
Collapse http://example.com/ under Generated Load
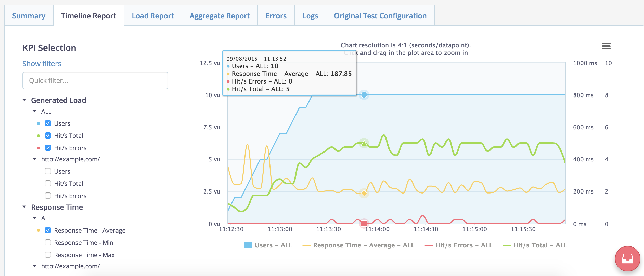pos(35,159)
